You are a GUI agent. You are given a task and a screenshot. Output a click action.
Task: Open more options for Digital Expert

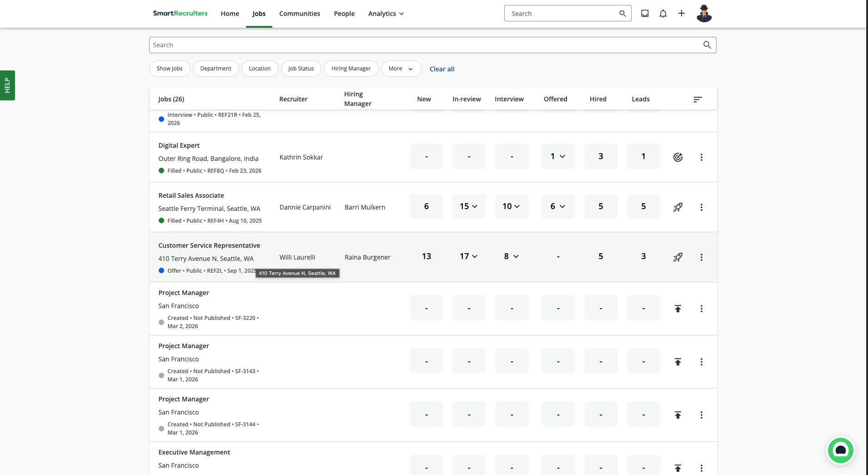click(x=701, y=157)
